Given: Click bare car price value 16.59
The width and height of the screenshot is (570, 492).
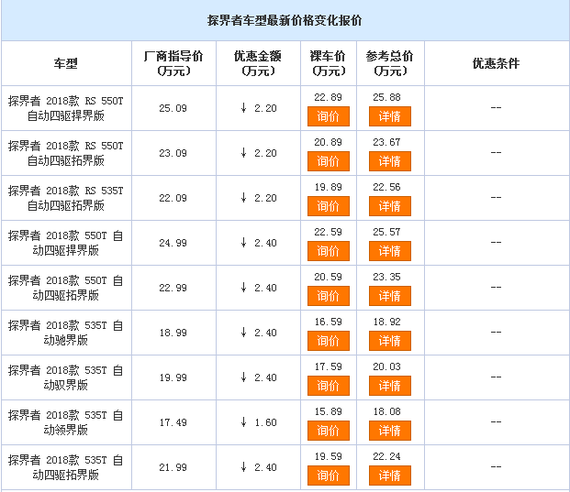Looking at the screenshot, I should (328, 322).
